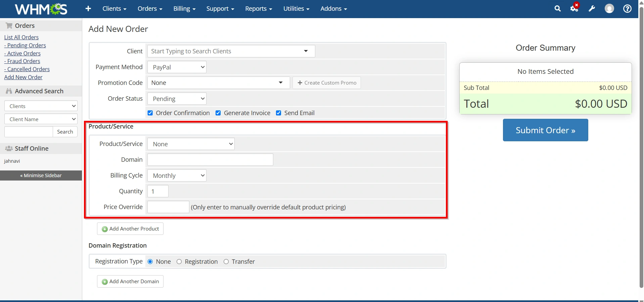Image resolution: width=644 pixels, height=302 pixels.
Task: Click Add Another Domain button
Action: 130,282
